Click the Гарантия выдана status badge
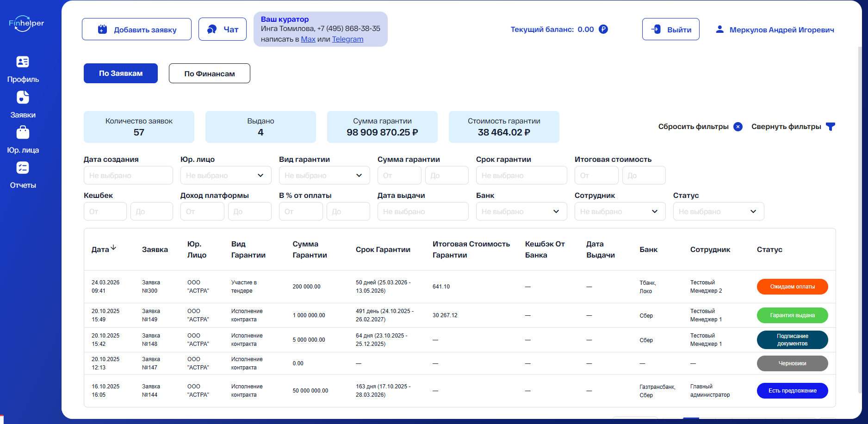 pos(793,315)
